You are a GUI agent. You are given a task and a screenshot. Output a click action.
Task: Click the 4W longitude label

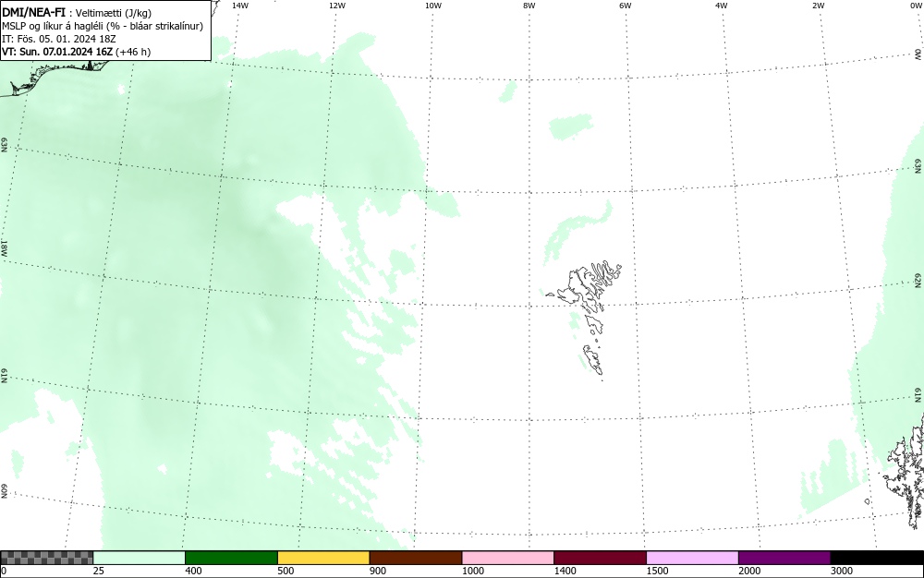[722, 6]
